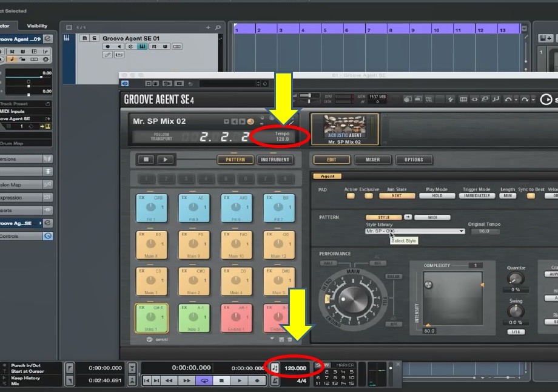
Task: Switch pads to PATTERN mode
Action: coord(235,160)
